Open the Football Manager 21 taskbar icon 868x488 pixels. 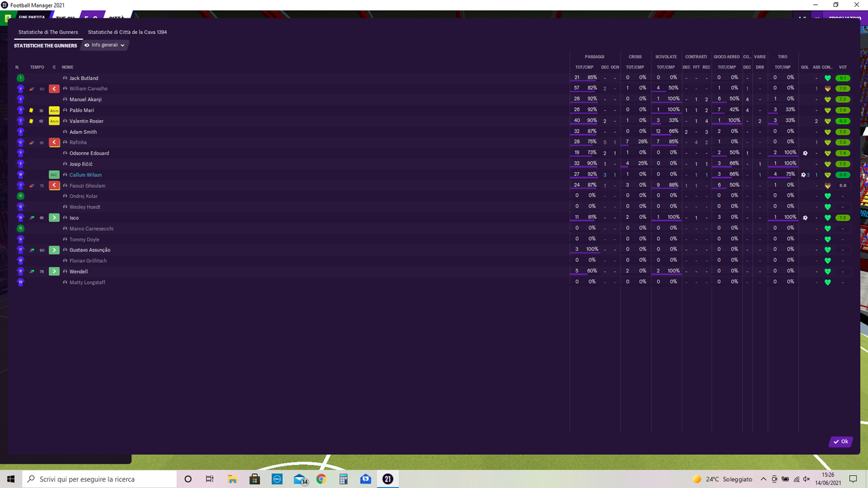click(388, 479)
